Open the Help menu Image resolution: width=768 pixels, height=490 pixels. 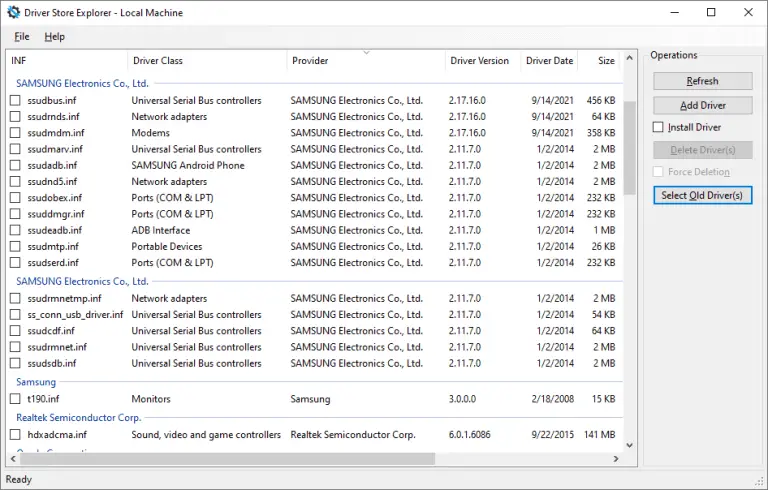pos(54,37)
